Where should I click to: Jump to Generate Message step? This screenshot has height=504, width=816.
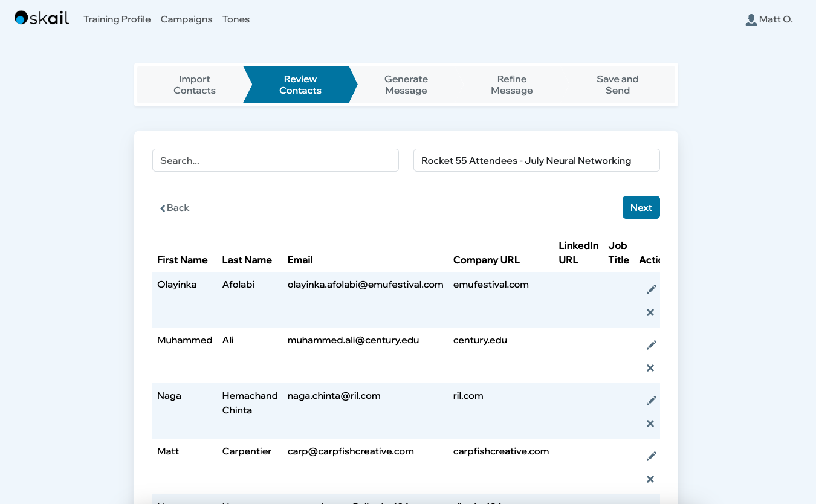[x=406, y=85]
